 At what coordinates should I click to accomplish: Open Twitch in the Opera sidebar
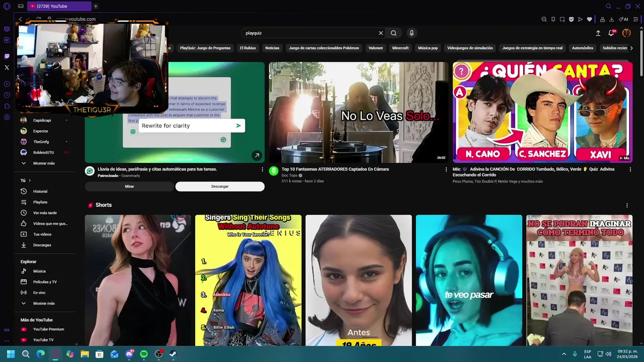7,56
